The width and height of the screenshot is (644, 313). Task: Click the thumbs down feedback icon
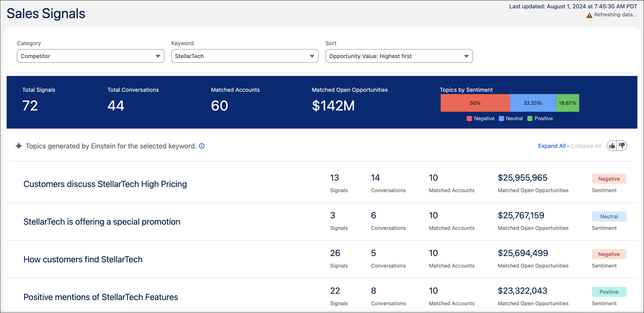622,146
